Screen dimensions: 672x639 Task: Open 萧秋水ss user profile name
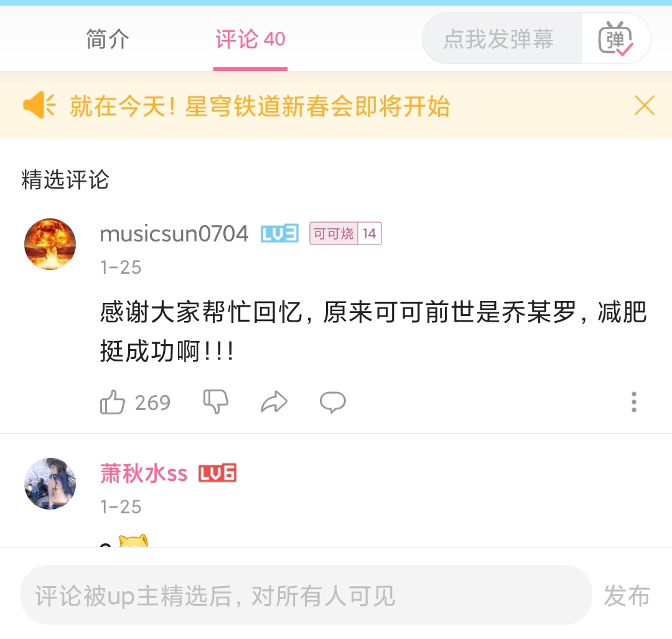click(x=144, y=473)
